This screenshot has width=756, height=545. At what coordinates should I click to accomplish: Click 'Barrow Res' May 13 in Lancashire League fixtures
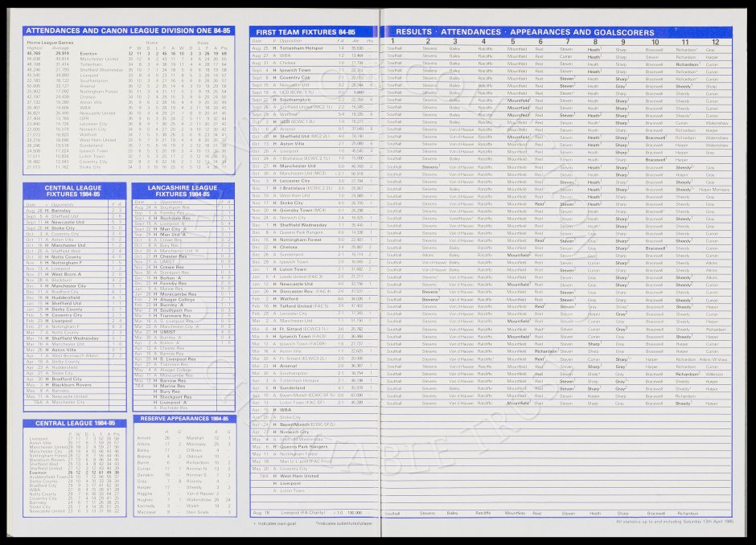(x=173, y=381)
